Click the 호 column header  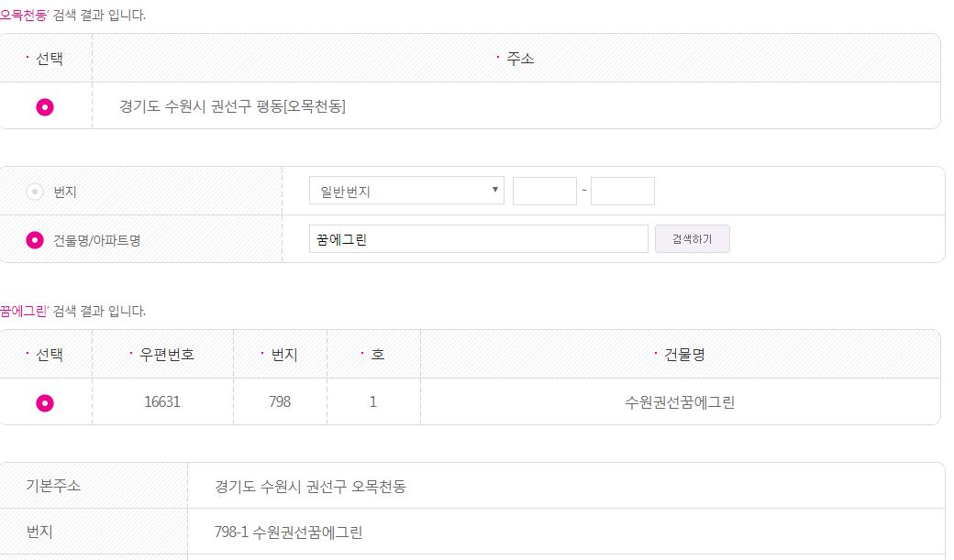click(x=377, y=355)
